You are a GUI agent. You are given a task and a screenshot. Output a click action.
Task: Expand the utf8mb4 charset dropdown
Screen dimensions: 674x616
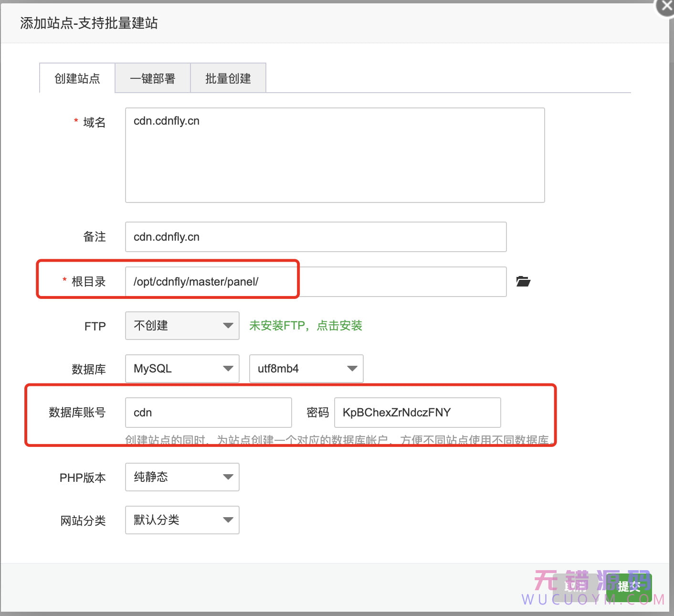[x=306, y=369]
